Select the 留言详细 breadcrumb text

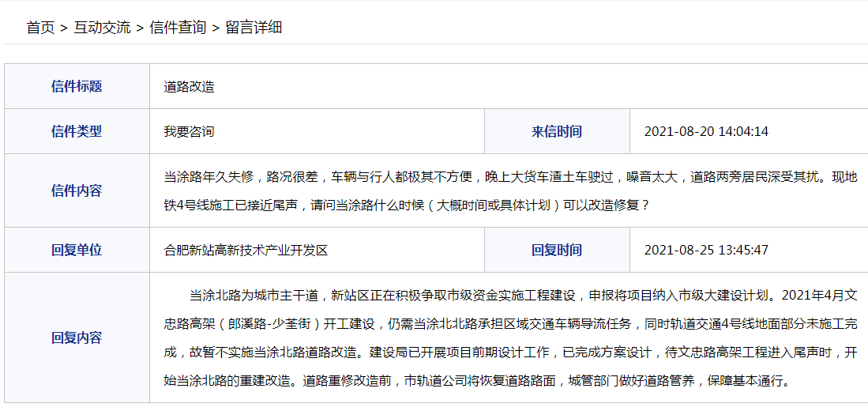tap(254, 28)
